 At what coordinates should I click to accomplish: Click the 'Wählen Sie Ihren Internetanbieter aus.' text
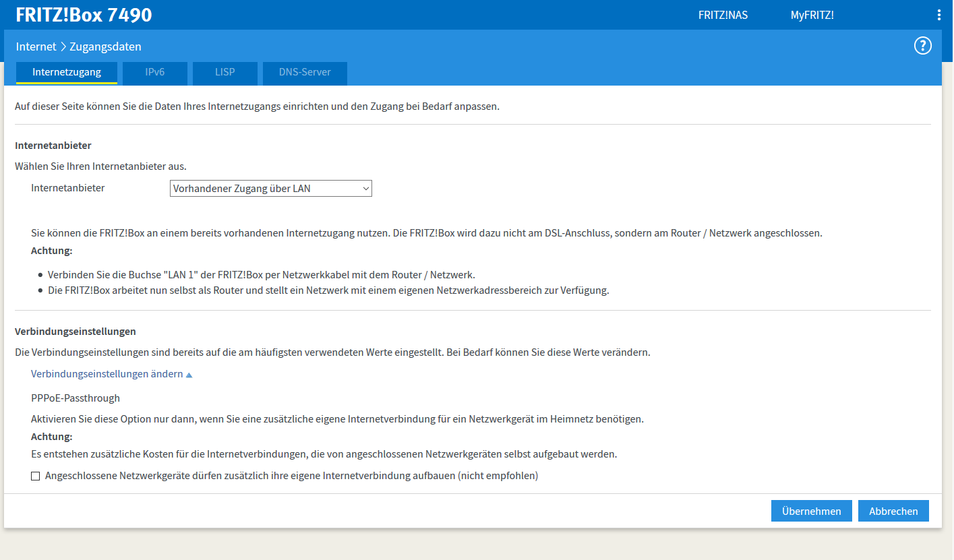pos(100,166)
